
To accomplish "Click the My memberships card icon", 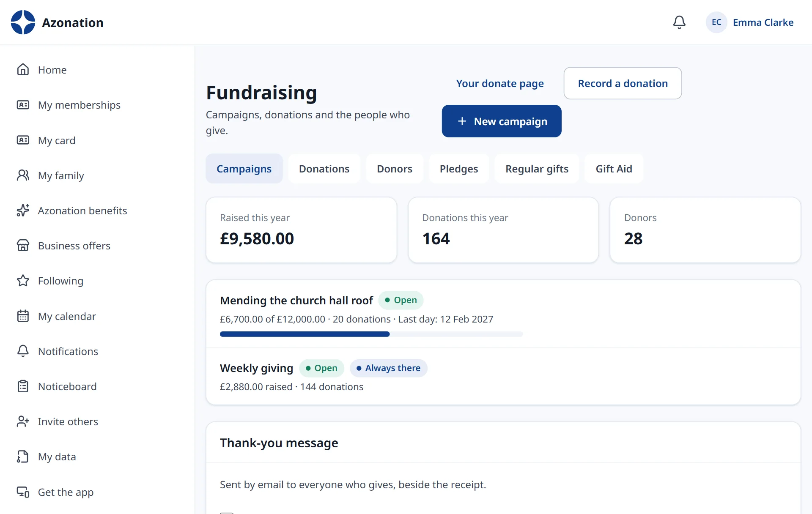I will (23, 105).
